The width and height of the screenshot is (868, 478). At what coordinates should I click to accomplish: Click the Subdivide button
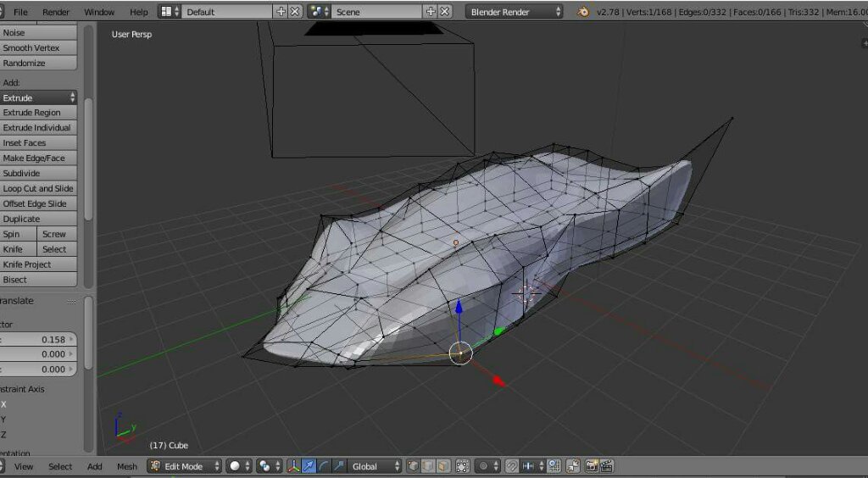[x=38, y=173]
